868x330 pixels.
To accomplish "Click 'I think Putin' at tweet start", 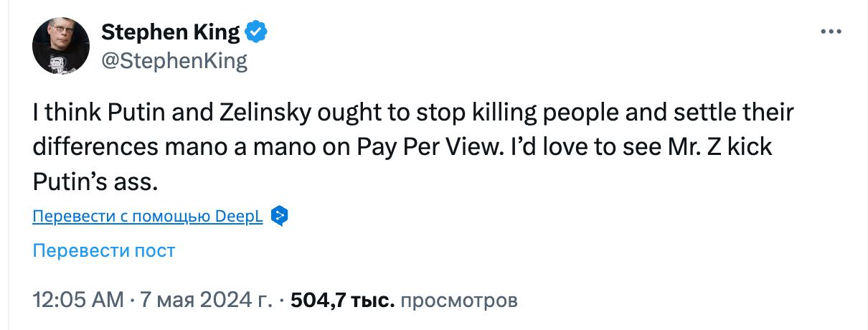I will coord(93,113).
